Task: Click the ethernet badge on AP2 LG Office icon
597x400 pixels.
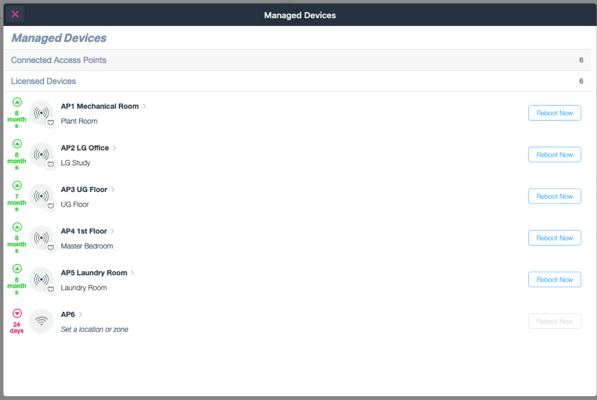Action: [51, 164]
